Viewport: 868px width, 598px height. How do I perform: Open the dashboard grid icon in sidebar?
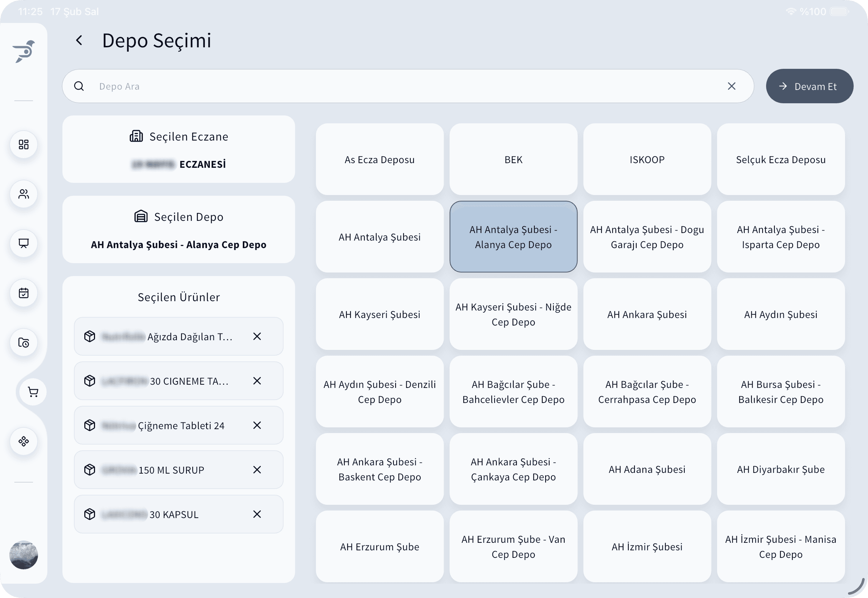[24, 144]
